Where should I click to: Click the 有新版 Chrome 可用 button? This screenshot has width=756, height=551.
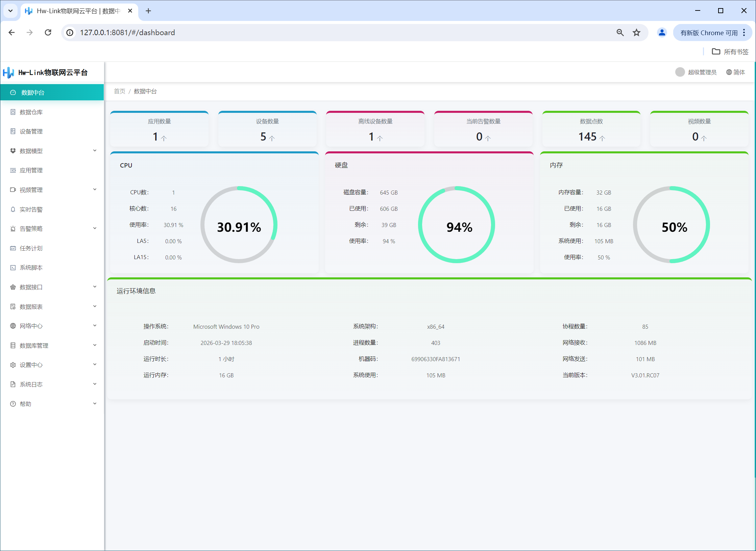tap(709, 33)
